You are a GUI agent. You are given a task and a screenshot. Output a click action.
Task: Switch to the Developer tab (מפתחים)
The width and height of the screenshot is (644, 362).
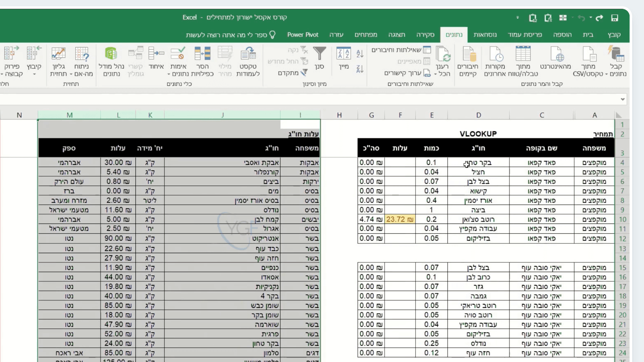tap(366, 35)
